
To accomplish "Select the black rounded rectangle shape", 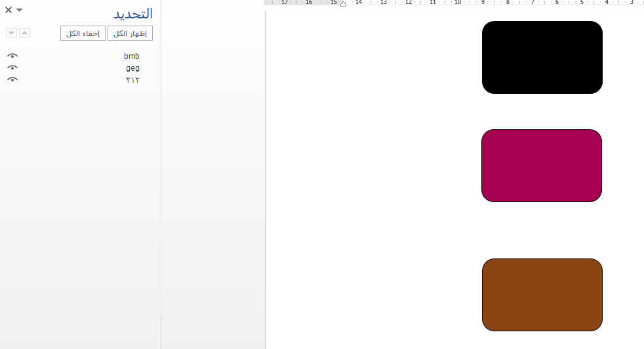I will pos(542,57).
